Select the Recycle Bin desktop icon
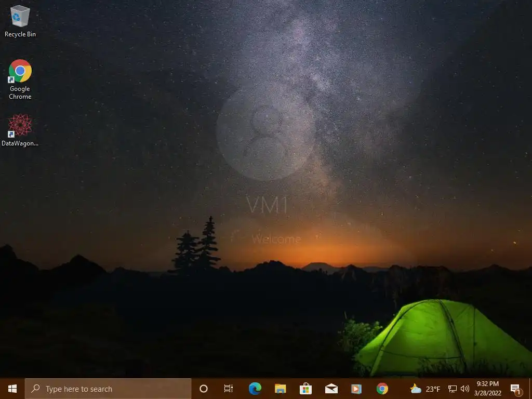532x399 pixels. [20, 21]
